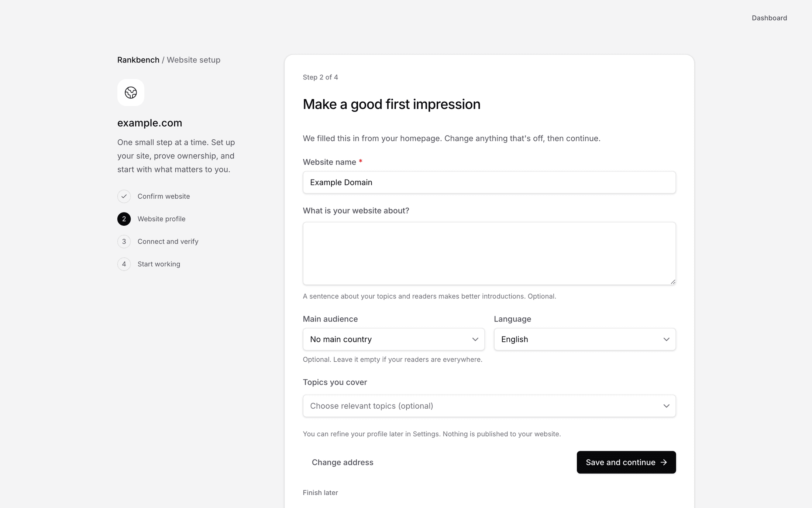Viewport: 812px width, 508px height.
Task: Click the Make a good first impression heading
Action: coord(392,105)
